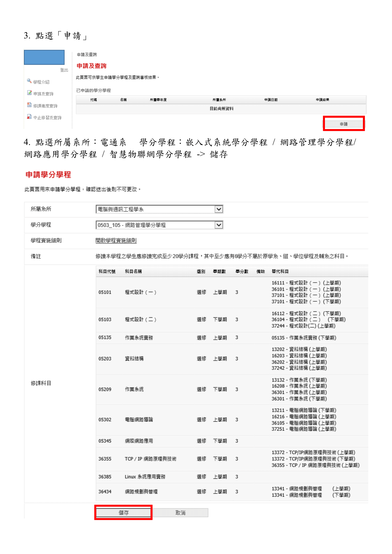Click the red-X document icon beside 中止修習及查詢
This screenshot has height=554, width=392.
(x=29, y=117)
